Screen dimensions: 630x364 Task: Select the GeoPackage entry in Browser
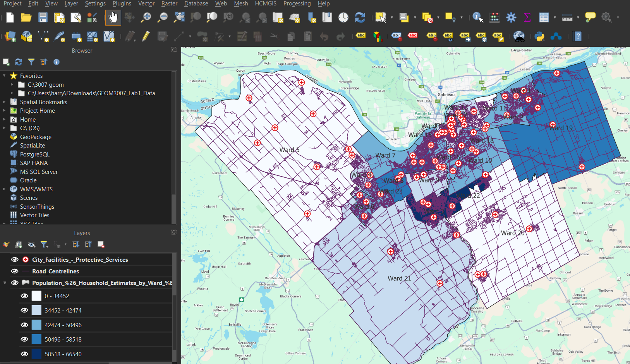36,137
